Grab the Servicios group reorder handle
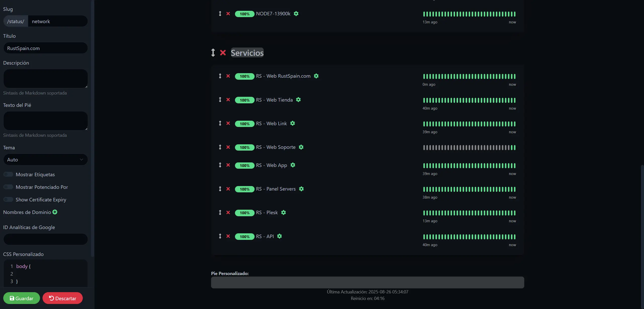Screen dimensions: 644x309 tap(213, 53)
